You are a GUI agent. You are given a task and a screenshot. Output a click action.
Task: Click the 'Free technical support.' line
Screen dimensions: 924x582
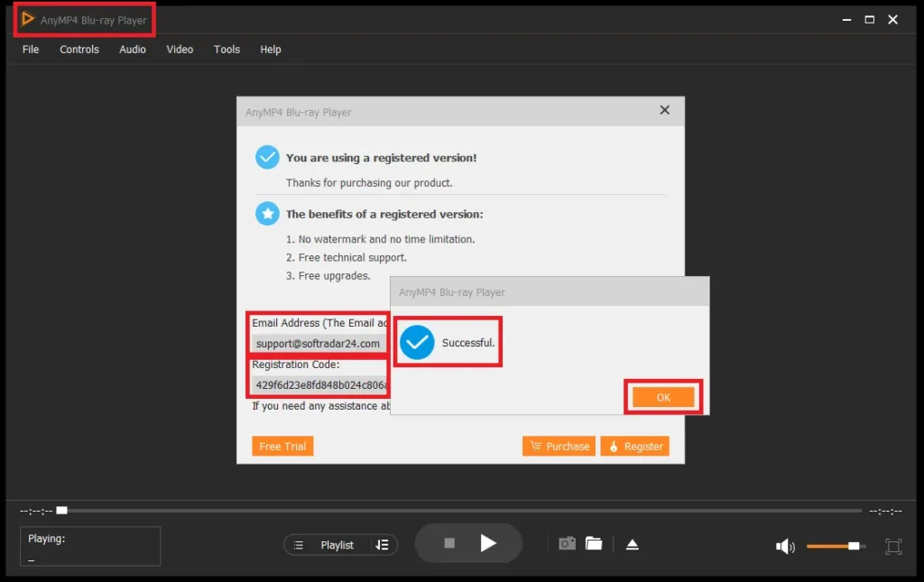353,257
